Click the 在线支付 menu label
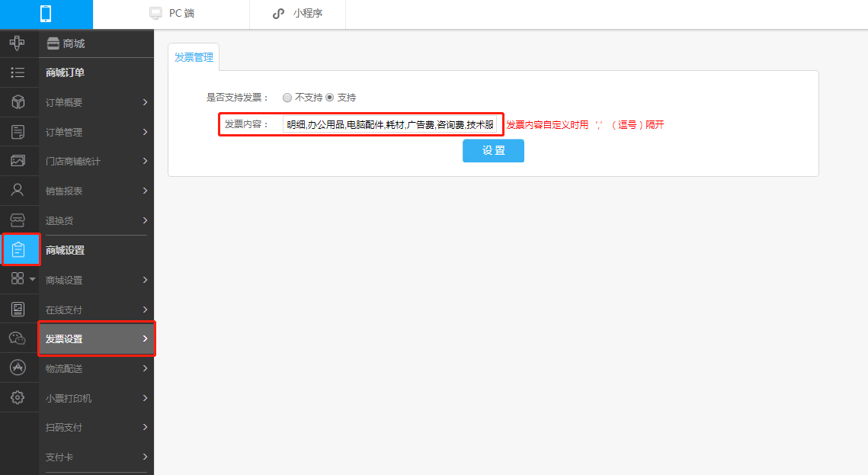The height and width of the screenshot is (475, 868). [64, 310]
